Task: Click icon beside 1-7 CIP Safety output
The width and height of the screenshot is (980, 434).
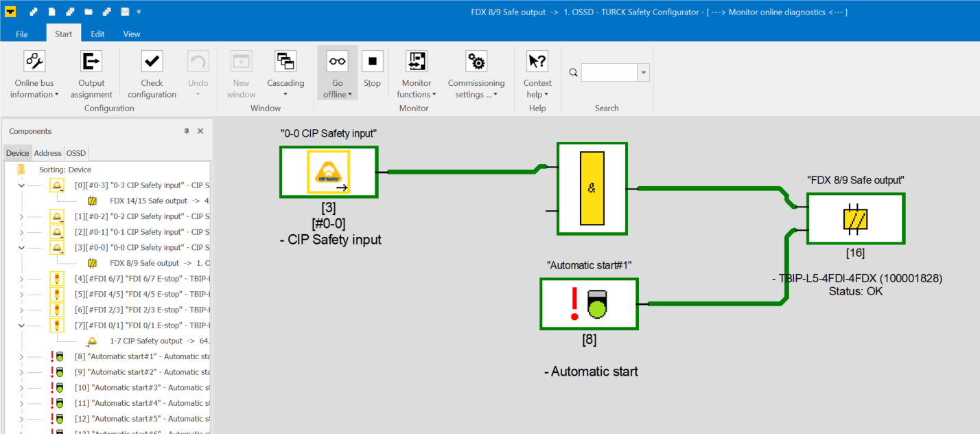Action: pos(92,341)
